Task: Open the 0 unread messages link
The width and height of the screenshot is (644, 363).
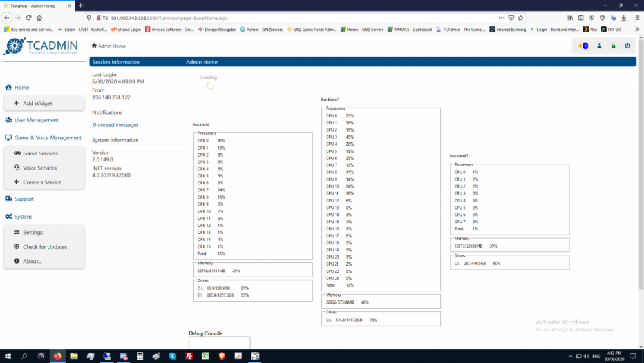Action: coord(116,125)
